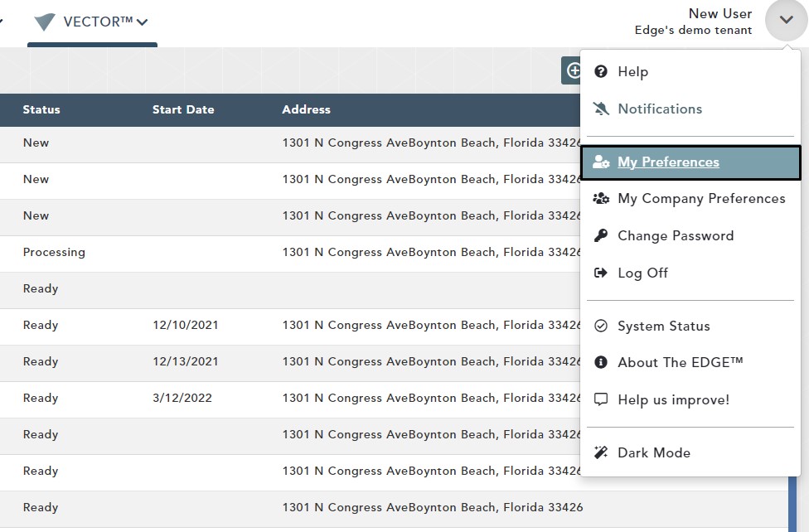The height and width of the screenshot is (532, 809).
Task: Select the My Company Preferences menu entry
Action: click(700, 199)
